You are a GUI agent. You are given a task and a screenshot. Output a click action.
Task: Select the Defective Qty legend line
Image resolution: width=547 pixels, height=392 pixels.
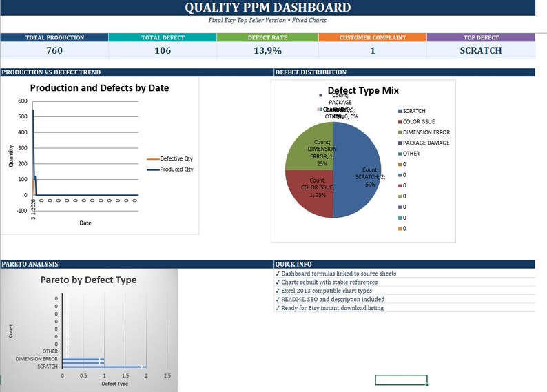153,159
